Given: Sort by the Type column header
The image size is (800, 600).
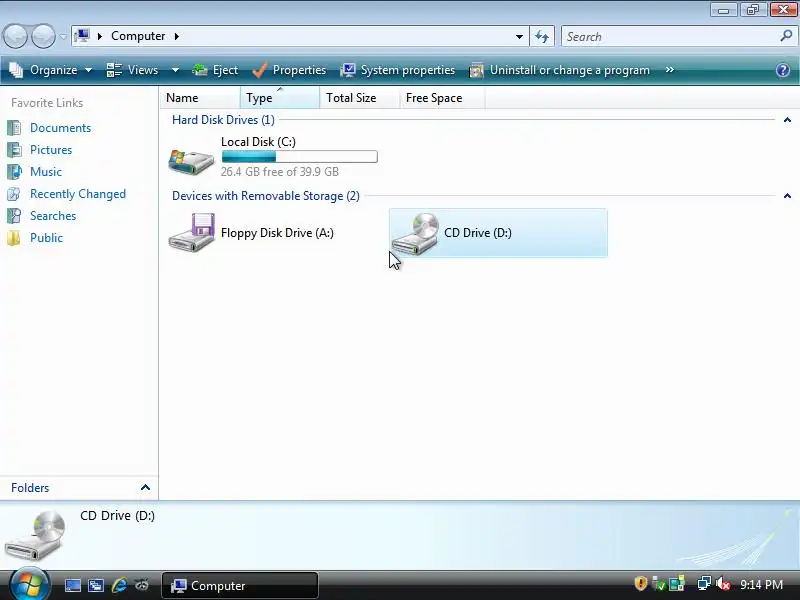Looking at the screenshot, I should coord(280,97).
